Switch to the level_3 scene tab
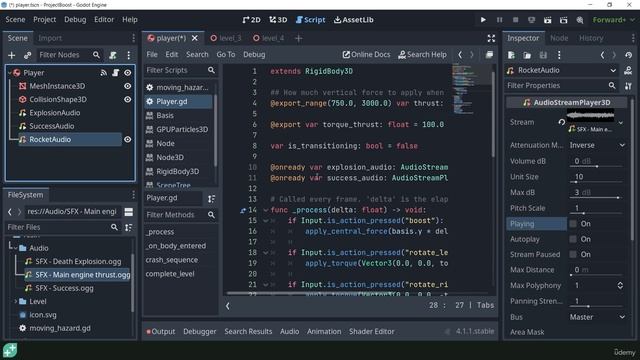 pyautogui.click(x=226, y=38)
